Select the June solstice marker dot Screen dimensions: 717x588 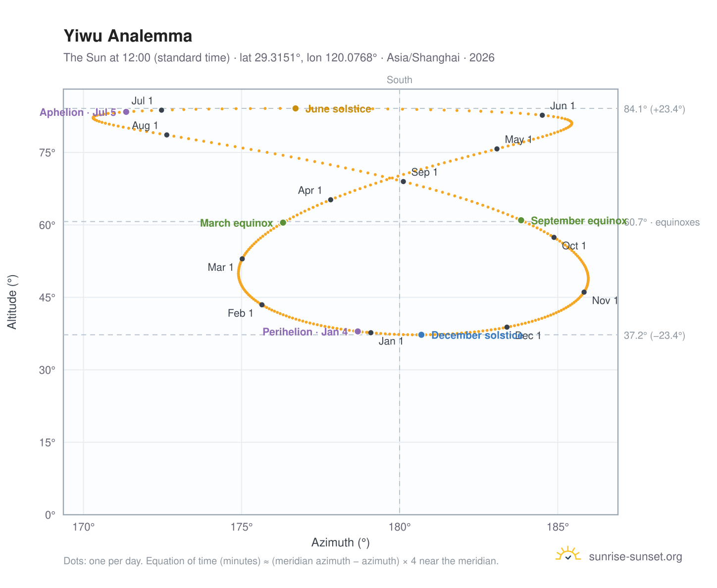point(296,108)
